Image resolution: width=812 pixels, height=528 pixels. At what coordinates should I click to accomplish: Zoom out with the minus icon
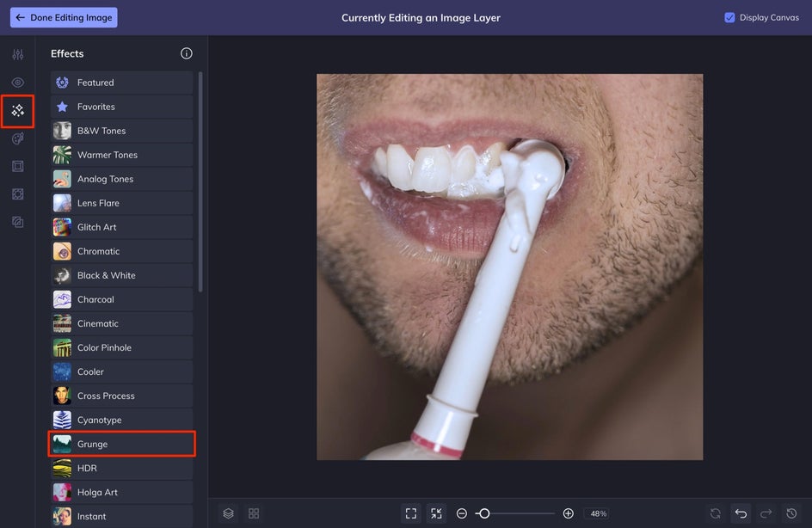pyautogui.click(x=462, y=513)
